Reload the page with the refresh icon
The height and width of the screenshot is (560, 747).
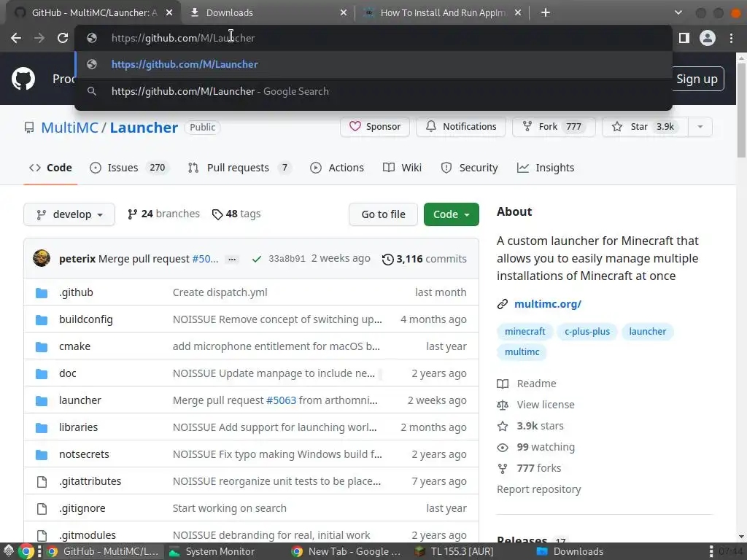tap(63, 38)
